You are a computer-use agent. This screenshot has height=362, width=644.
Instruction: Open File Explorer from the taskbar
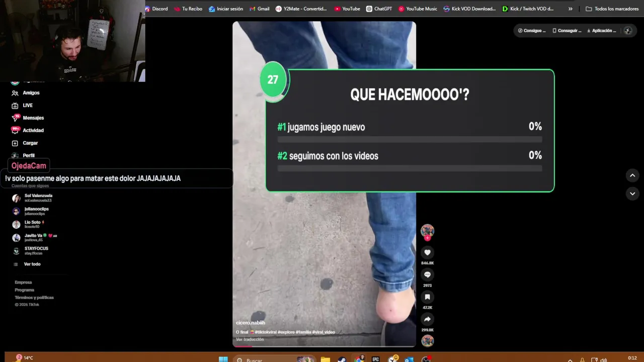326,359
